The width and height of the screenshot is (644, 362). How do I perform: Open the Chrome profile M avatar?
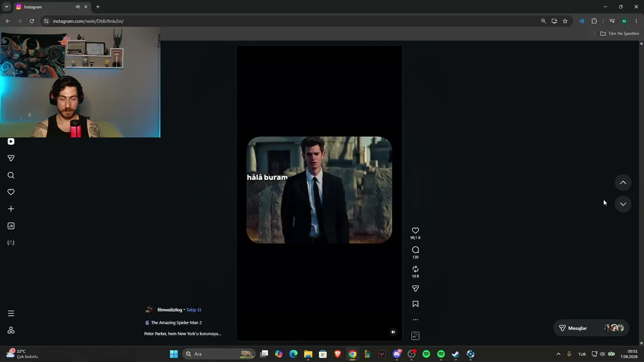pyautogui.click(x=624, y=21)
